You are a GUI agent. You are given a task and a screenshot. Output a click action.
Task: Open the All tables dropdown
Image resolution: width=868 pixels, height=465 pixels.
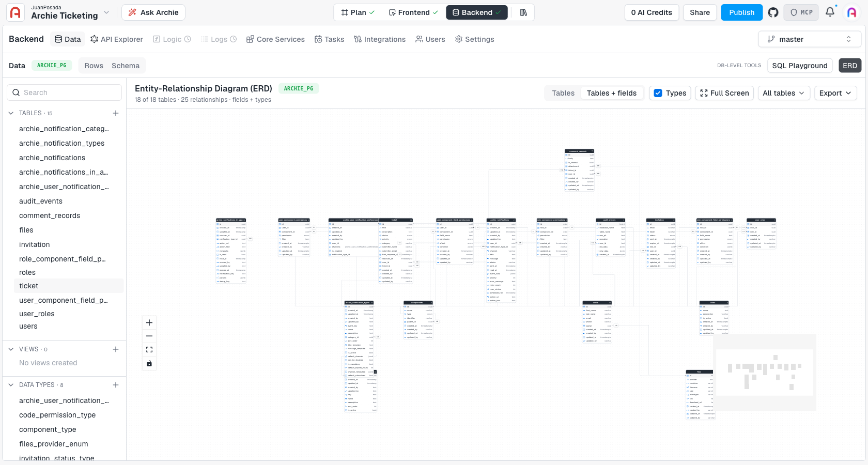pos(784,93)
